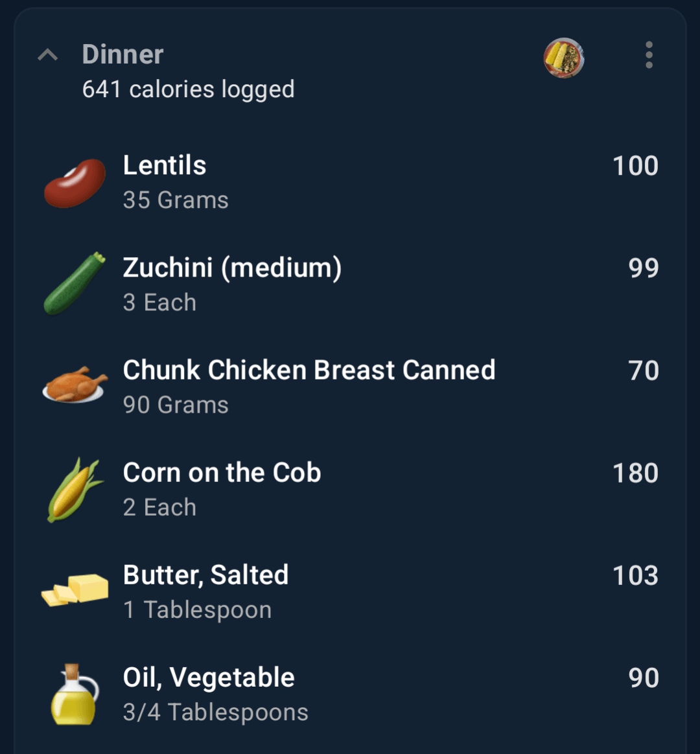Open Oil, Vegetable entry
Image resolution: width=700 pixels, height=754 pixels.
pyautogui.click(x=350, y=694)
